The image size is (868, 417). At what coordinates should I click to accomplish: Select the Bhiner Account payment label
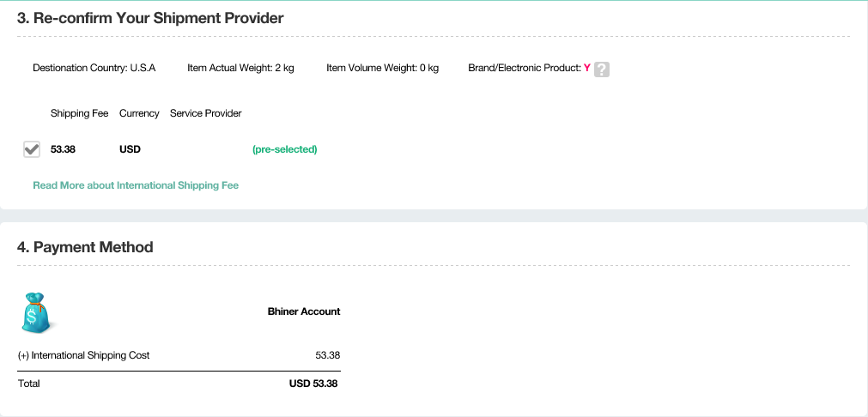pos(304,311)
